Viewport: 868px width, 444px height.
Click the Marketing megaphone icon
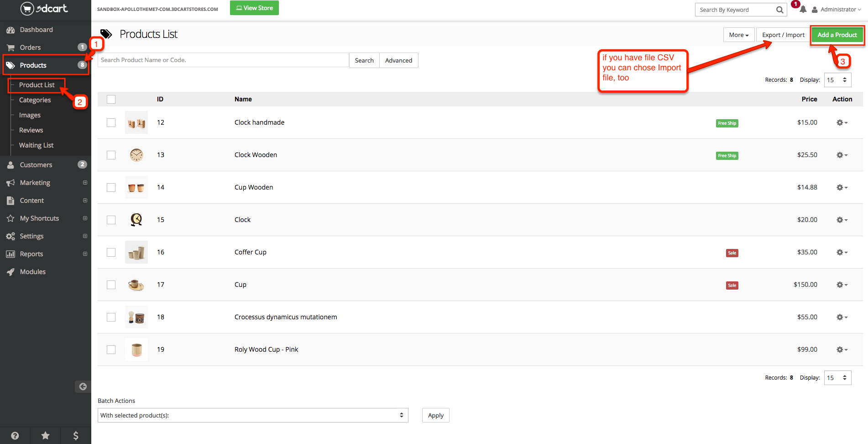coord(10,183)
